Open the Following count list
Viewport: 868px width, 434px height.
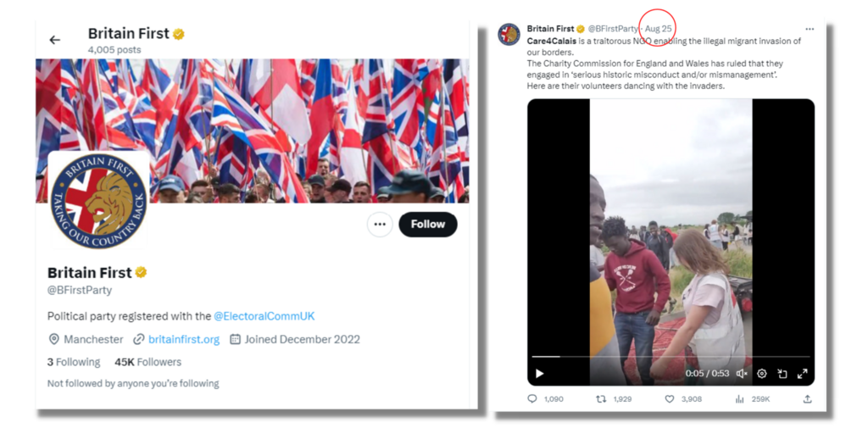click(74, 362)
